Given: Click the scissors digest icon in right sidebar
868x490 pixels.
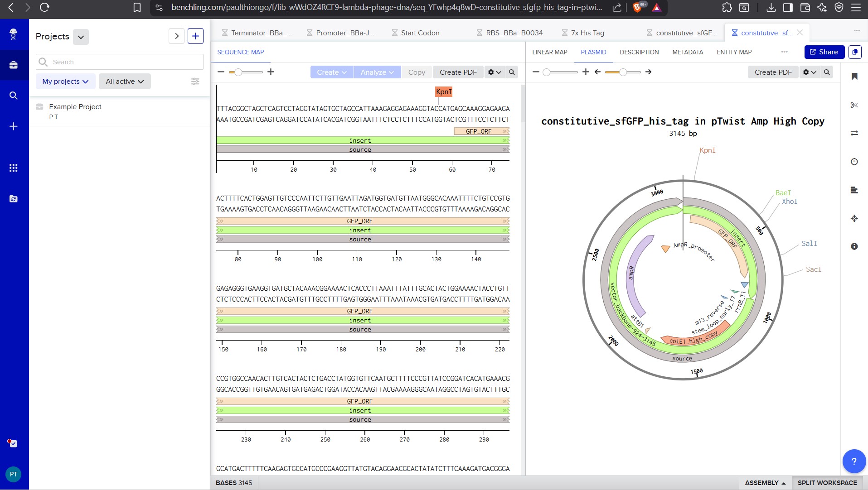Looking at the screenshot, I should pyautogui.click(x=854, y=105).
